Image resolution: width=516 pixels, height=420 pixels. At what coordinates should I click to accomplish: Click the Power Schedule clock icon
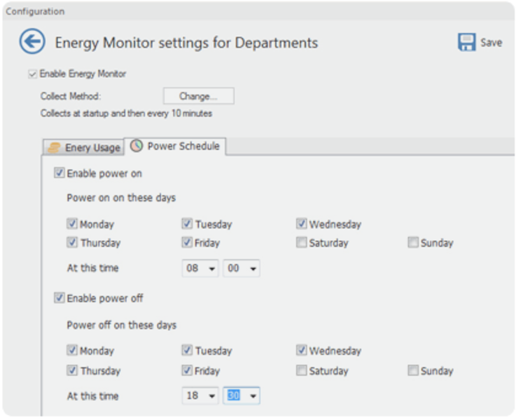[137, 146]
